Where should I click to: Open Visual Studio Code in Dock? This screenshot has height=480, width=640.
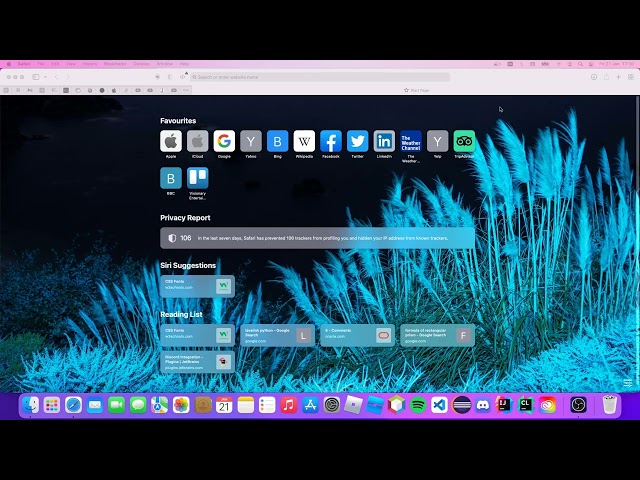(440, 405)
